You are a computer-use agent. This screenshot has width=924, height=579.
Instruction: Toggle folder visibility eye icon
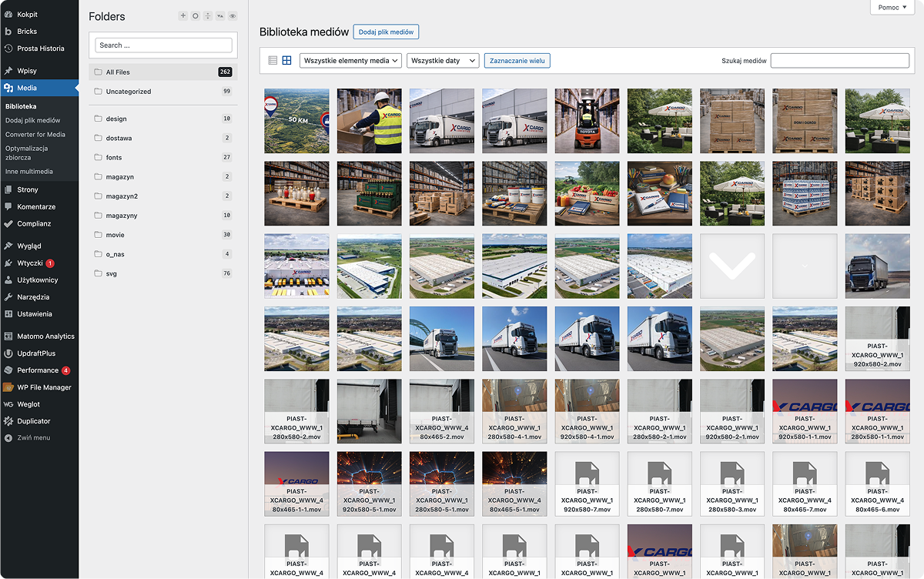233,16
